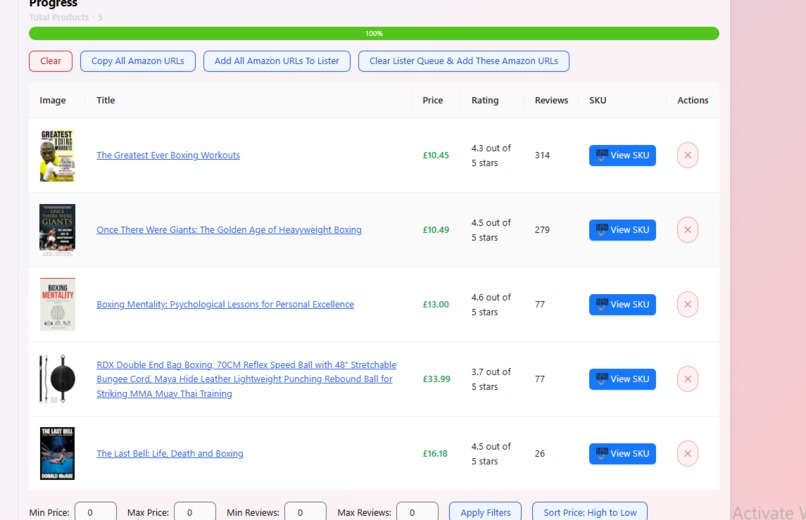Select price £10.45
The image size is (806, 520).
pos(435,155)
